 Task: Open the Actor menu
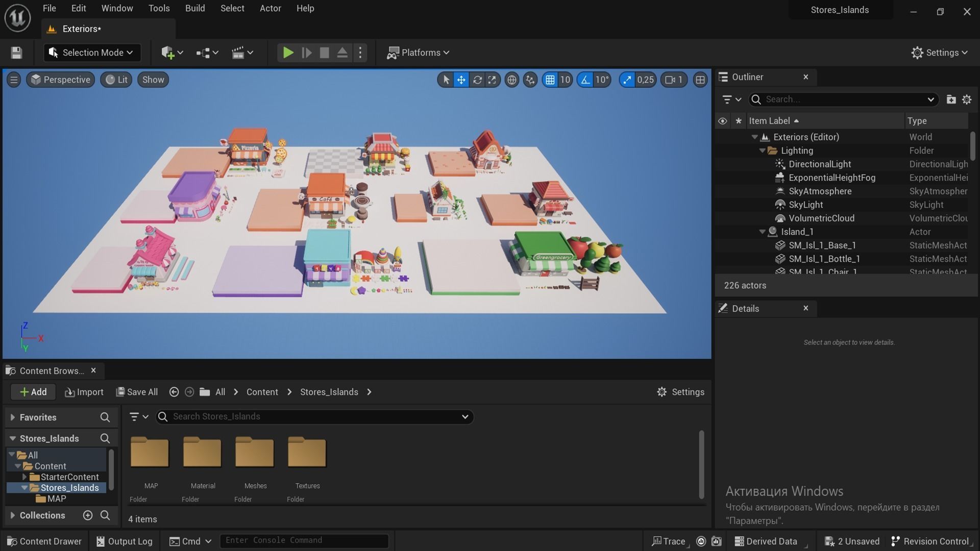pyautogui.click(x=271, y=8)
